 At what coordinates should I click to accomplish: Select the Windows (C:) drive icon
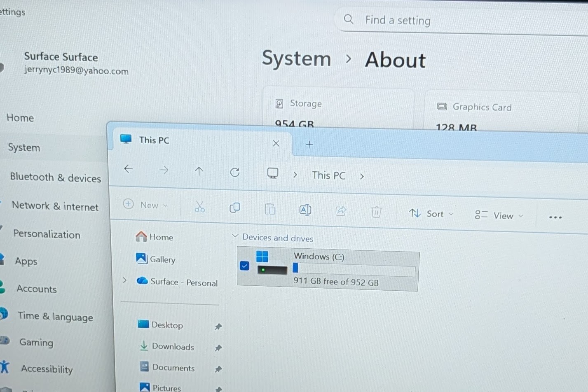tap(272, 263)
